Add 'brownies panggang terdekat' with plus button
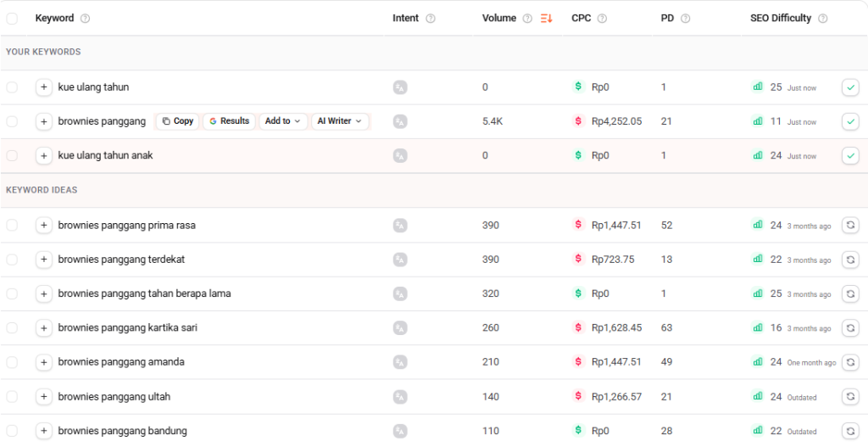This screenshot has width=868, height=447. click(x=44, y=260)
